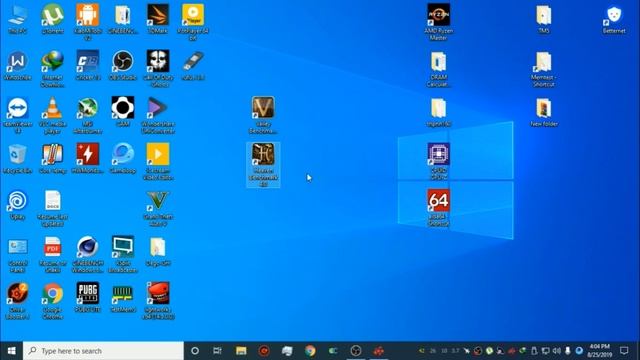Screen dimensions: 640x360
Task: Open the OBS Studio desktop shortcut
Action: point(123,65)
